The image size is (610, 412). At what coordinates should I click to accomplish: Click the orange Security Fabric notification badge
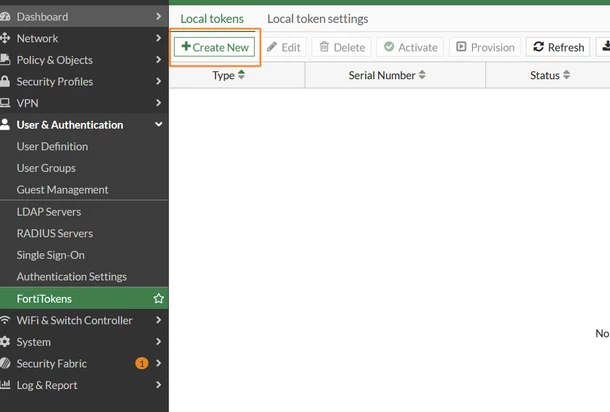[x=142, y=363]
